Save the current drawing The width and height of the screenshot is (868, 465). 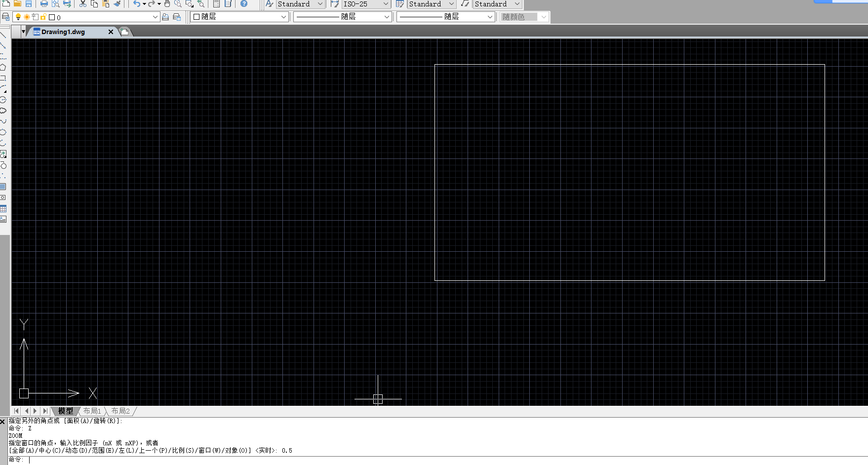(29, 3)
